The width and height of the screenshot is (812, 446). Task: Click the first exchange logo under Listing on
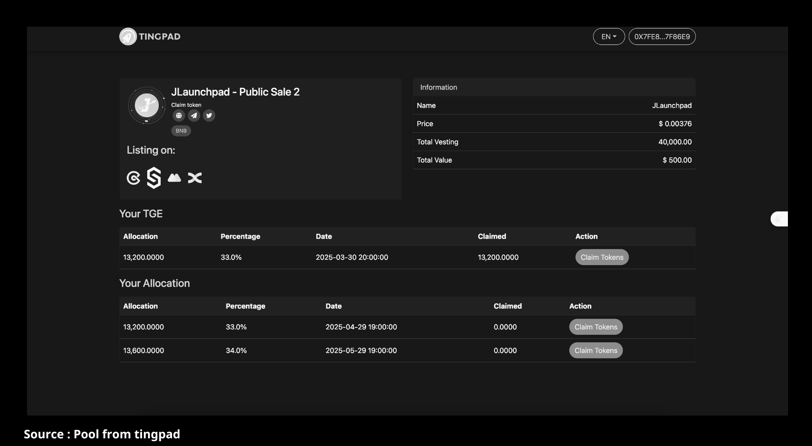coord(133,178)
